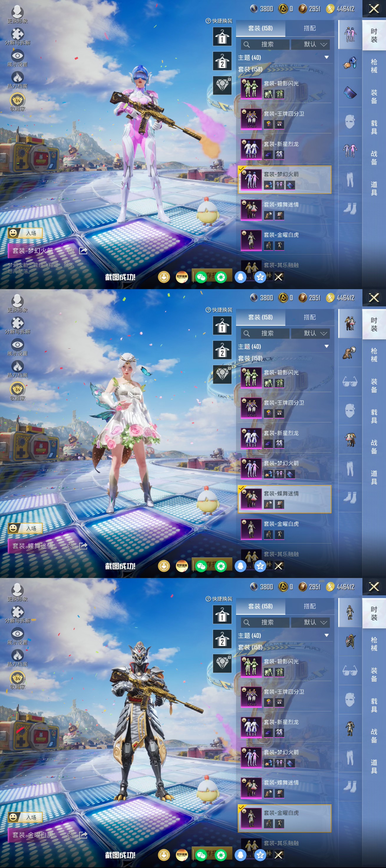Share screenshot to QQ in top panel
The height and width of the screenshot is (868, 386).
(x=240, y=277)
